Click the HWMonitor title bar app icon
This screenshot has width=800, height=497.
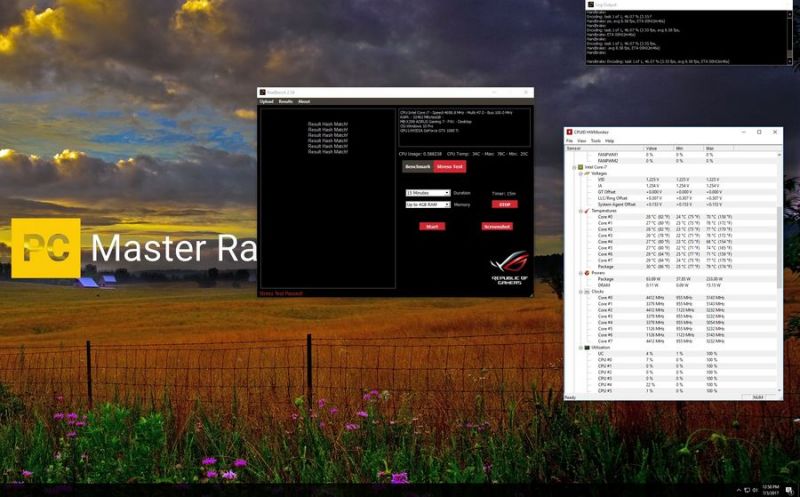click(569, 132)
